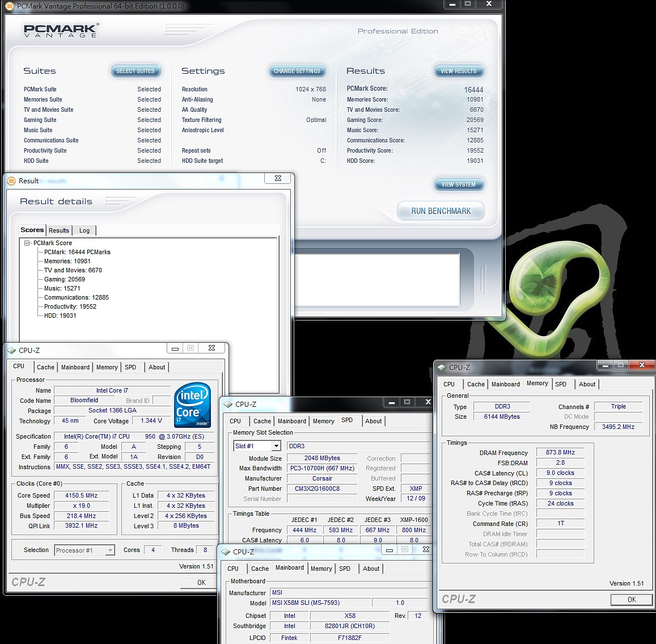
Task: Click Gaming Score value 20569 in Results
Action: (x=475, y=120)
